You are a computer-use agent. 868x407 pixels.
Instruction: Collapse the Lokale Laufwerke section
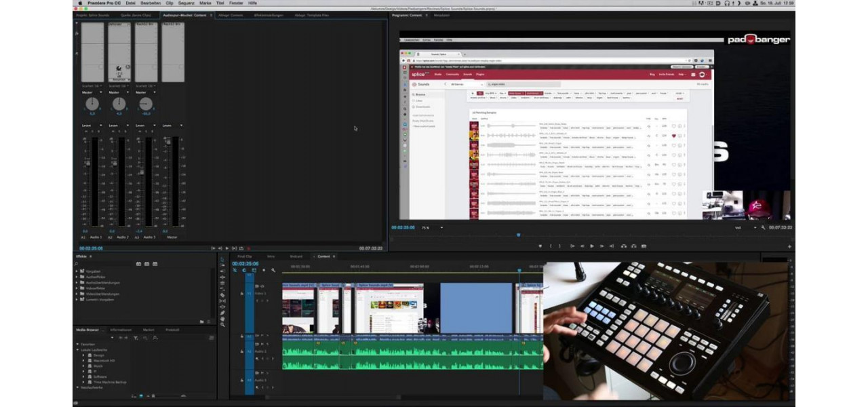(x=77, y=350)
